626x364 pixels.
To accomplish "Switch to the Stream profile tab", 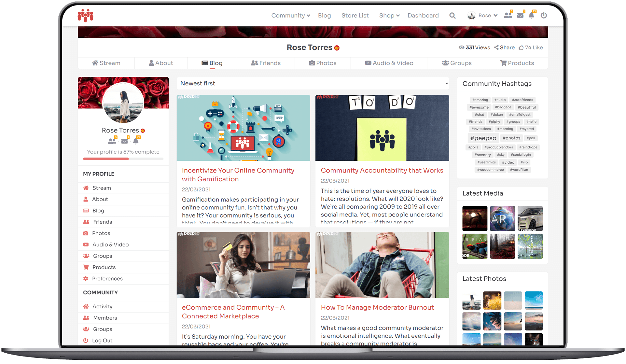I will [x=106, y=63].
